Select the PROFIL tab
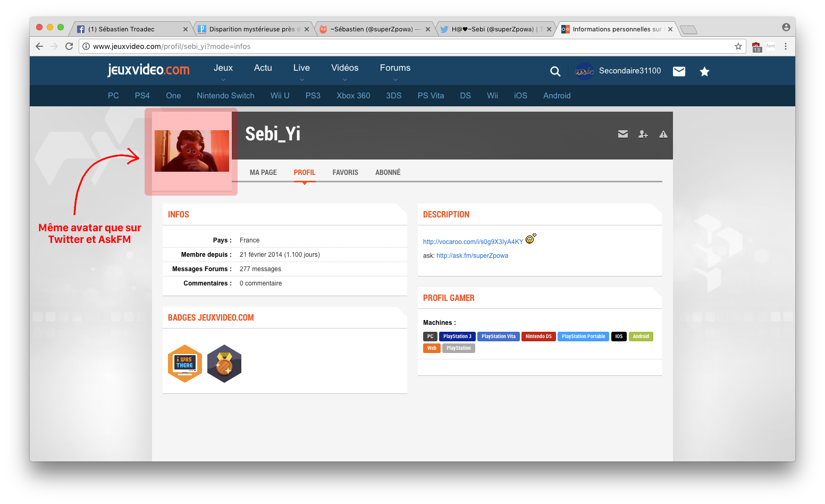The height and width of the screenshot is (504, 825). 305,172
